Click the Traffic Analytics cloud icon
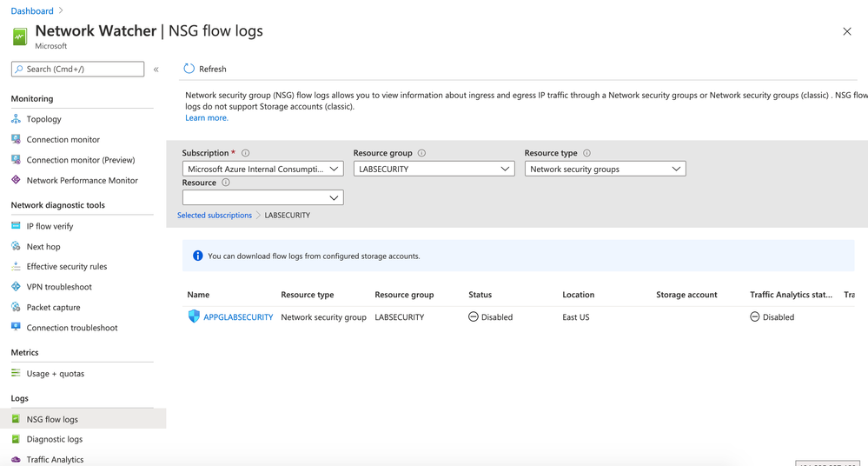The image size is (868, 466). pyautogui.click(x=16, y=459)
